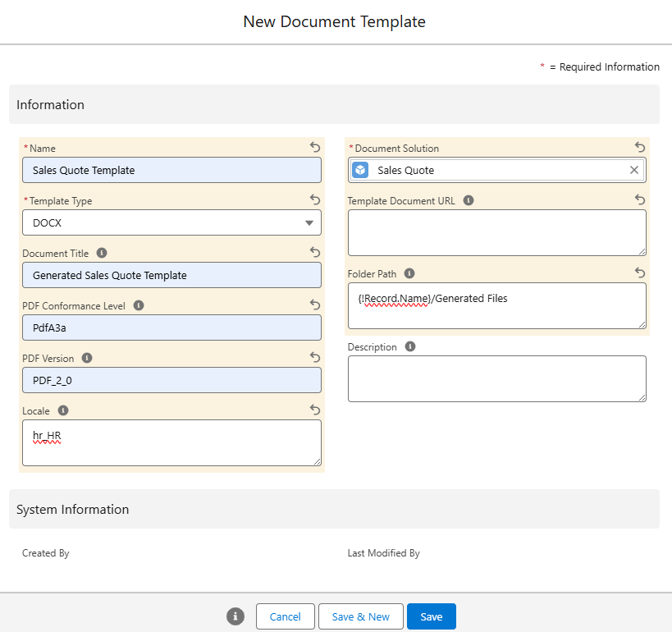
Task: Undo changes to Template Document URL
Action: point(640,199)
